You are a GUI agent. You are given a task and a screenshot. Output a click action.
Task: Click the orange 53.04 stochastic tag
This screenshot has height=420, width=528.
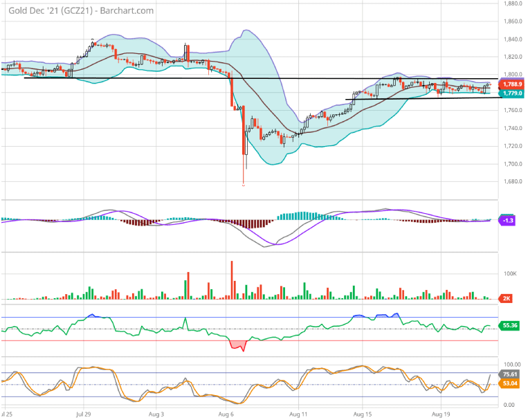point(511,383)
